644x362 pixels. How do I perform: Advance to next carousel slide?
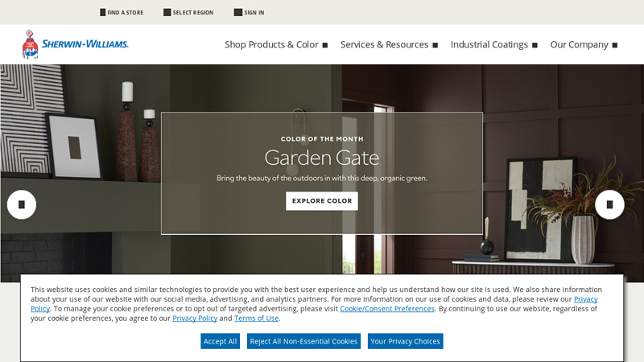(609, 204)
